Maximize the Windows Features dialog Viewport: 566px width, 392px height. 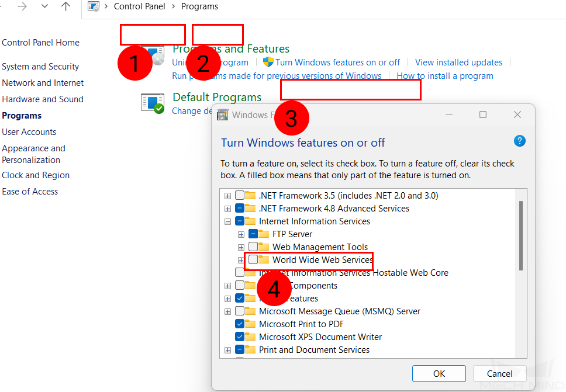point(483,115)
